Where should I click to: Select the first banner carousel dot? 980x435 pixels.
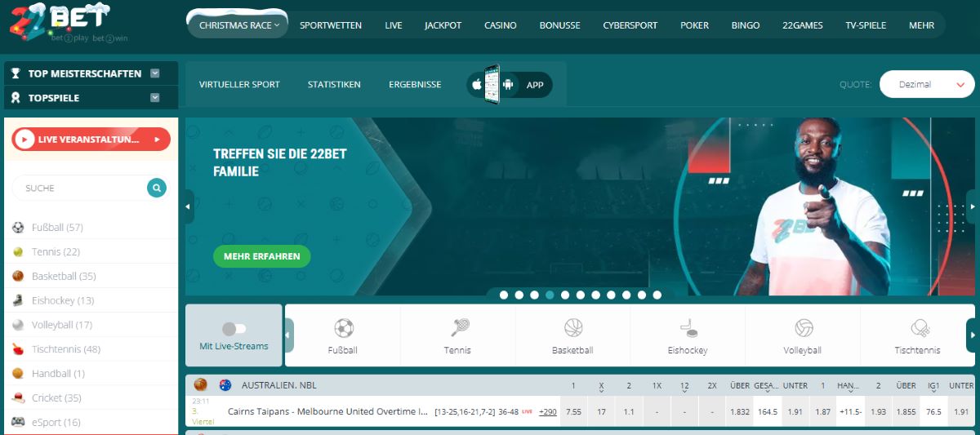pos(504,295)
